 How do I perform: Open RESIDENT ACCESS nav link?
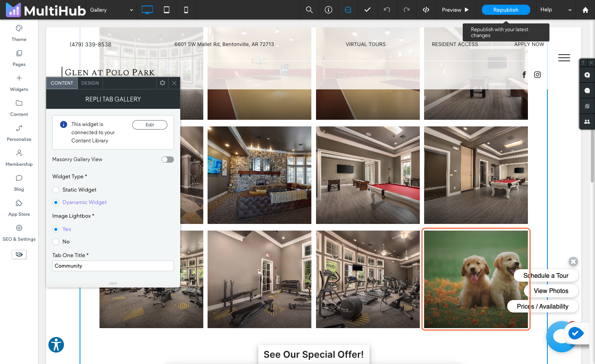point(455,44)
